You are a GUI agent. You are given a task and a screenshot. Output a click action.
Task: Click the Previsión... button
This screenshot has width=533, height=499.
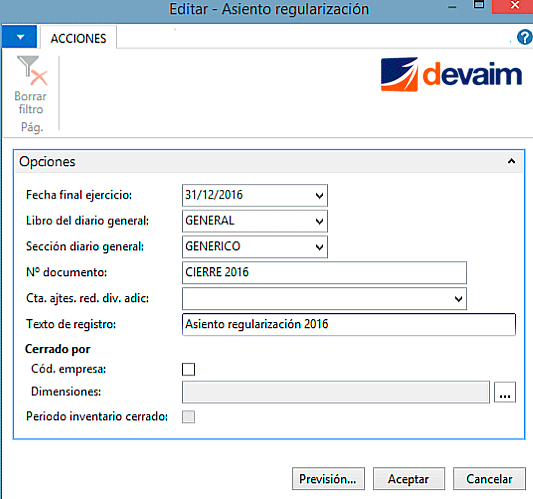click(x=328, y=479)
